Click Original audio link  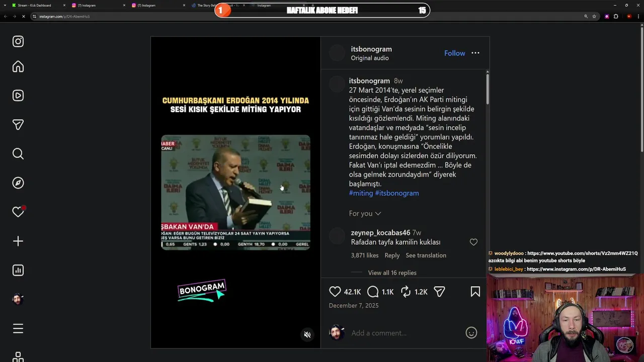(x=370, y=58)
